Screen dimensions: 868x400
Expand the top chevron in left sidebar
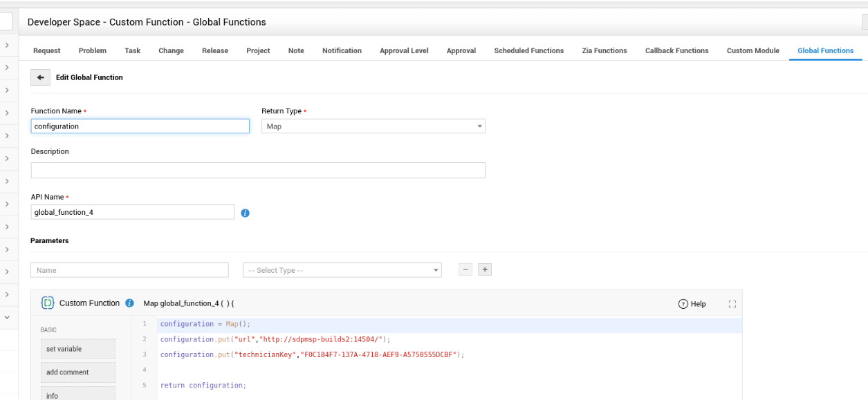point(6,45)
